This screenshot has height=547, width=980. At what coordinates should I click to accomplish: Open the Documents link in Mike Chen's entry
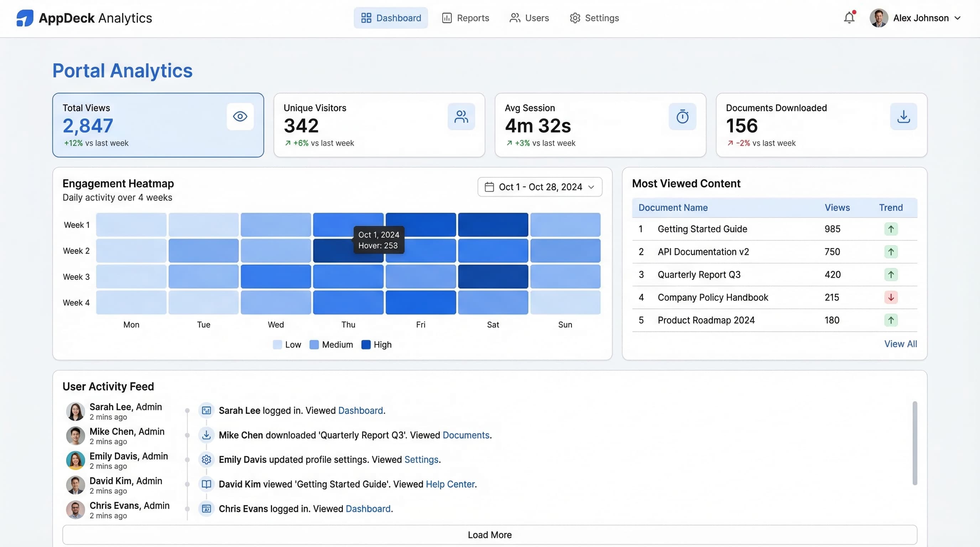pos(466,435)
